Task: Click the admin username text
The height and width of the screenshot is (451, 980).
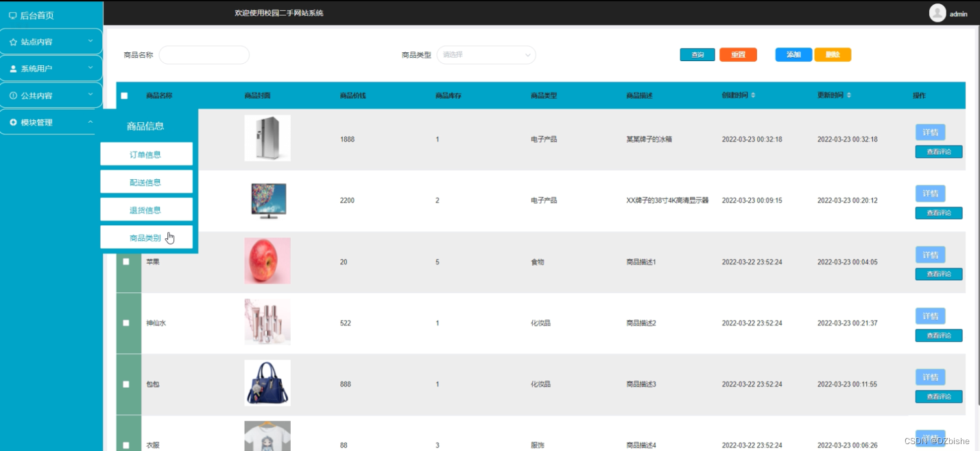Action: coord(959,14)
